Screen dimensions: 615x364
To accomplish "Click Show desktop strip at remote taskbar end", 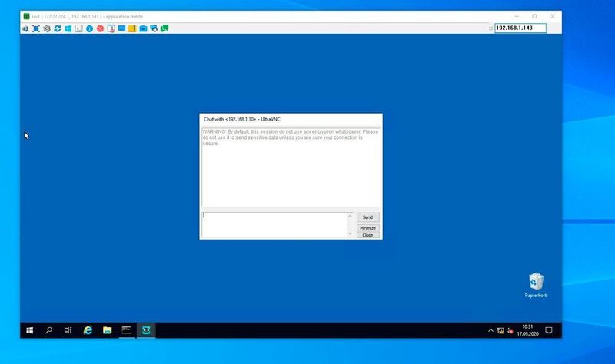I will [560, 330].
